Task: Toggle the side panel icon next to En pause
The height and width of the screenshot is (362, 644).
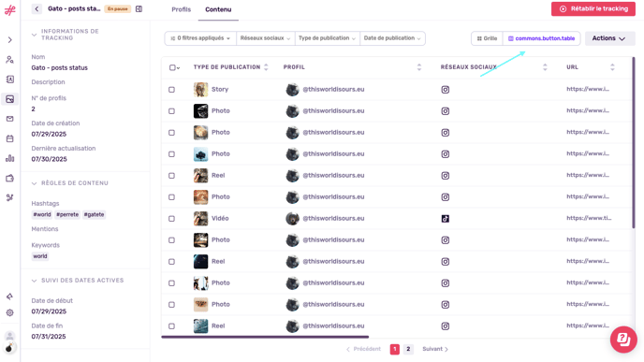Action: (139, 8)
